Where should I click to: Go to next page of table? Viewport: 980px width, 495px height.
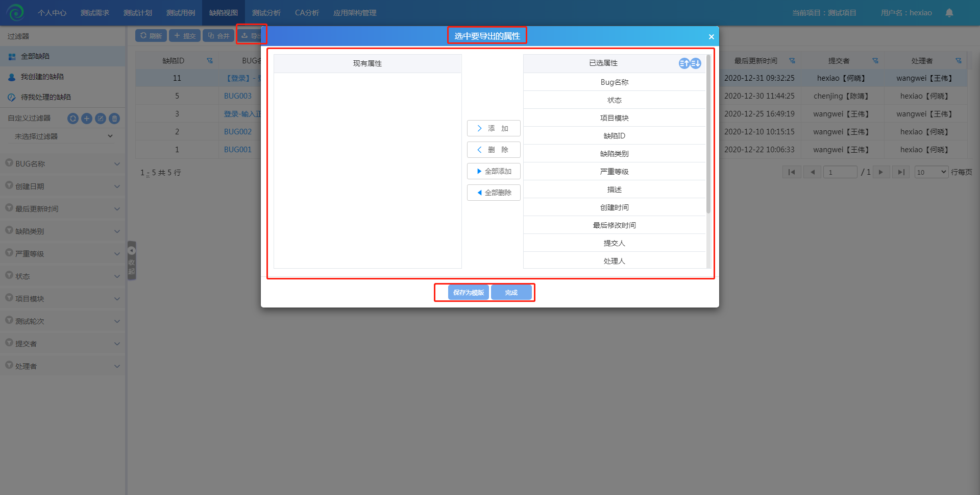pyautogui.click(x=881, y=172)
